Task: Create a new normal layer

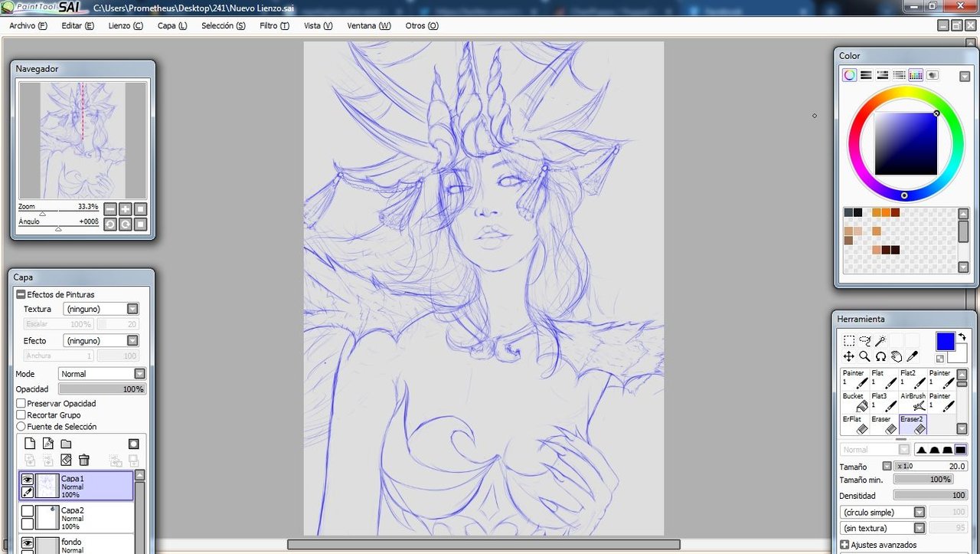Action: coord(30,444)
